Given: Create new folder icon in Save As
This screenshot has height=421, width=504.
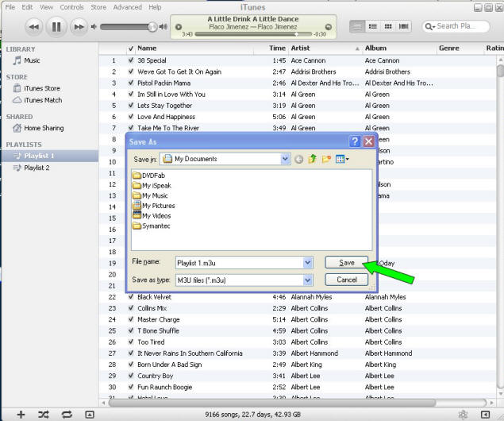Looking at the screenshot, I should click(326, 159).
